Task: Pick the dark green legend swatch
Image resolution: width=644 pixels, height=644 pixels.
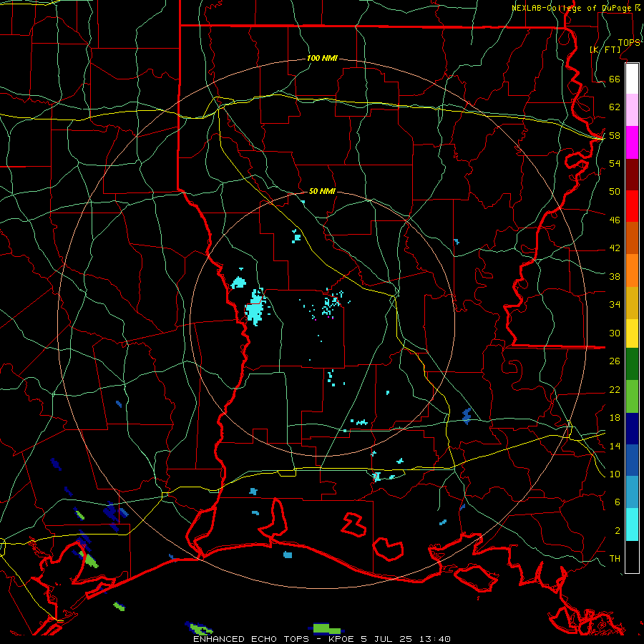Action: pyautogui.click(x=632, y=364)
